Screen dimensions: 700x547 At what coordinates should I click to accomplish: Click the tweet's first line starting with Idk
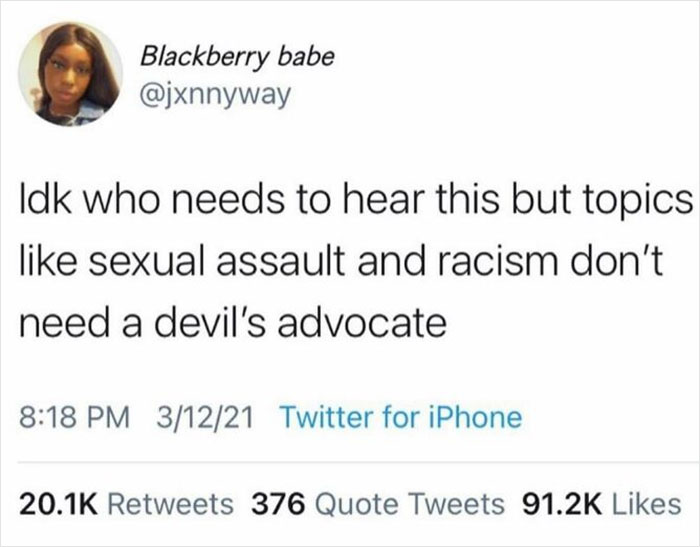click(x=355, y=201)
